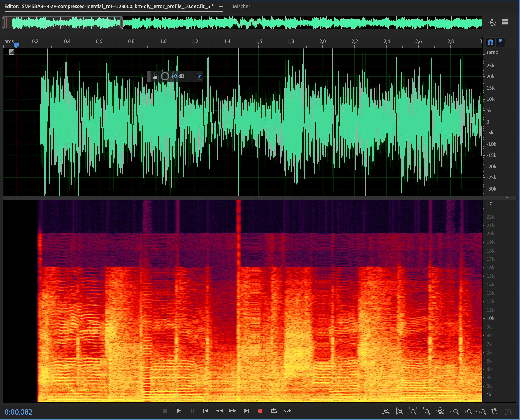Open the list view icon beside overview

point(505,22)
